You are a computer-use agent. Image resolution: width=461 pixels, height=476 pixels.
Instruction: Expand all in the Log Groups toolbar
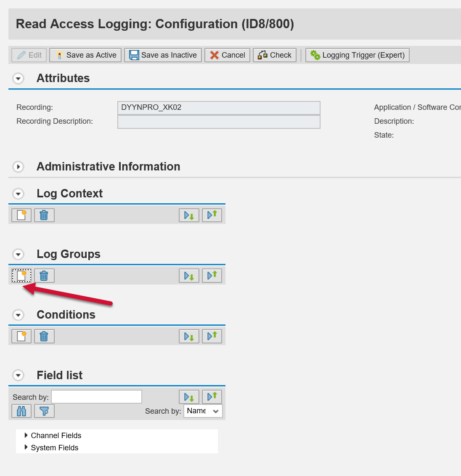point(189,276)
